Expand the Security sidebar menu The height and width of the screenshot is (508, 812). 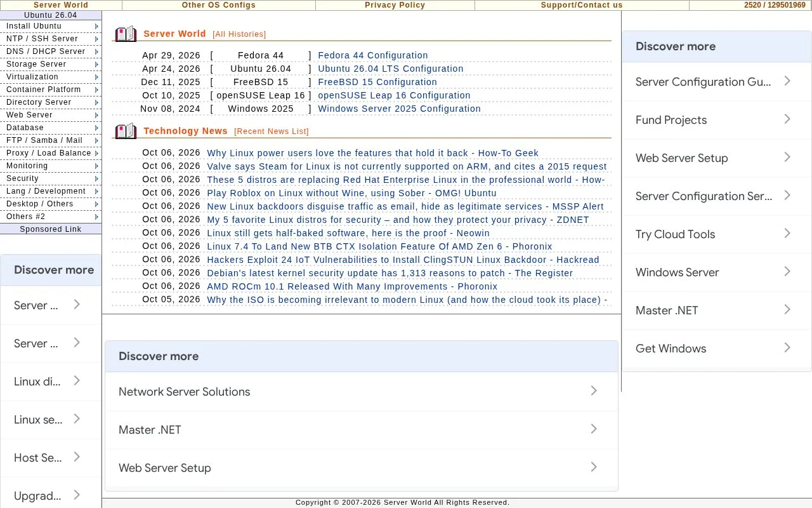tap(51, 178)
